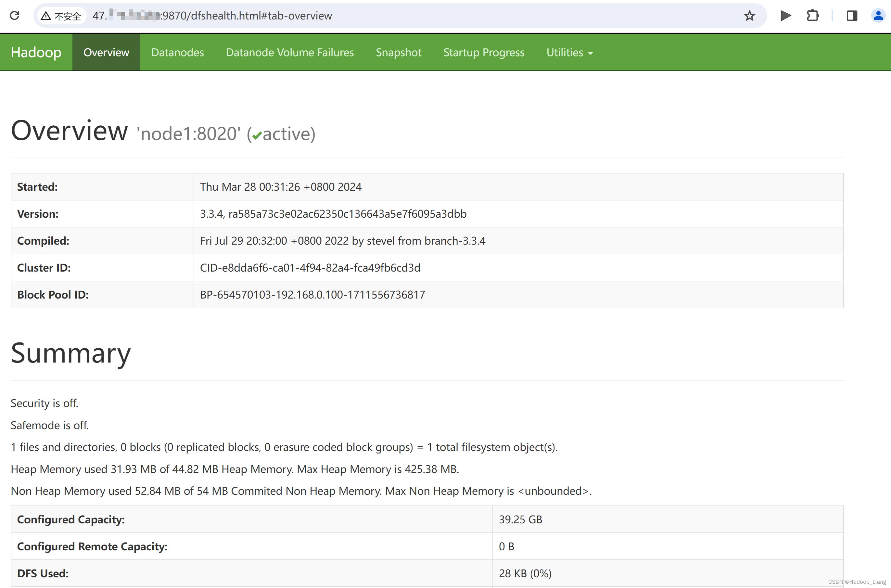Click the Started timestamp value
Screen dimensions: 891x588
click(281, 187)
